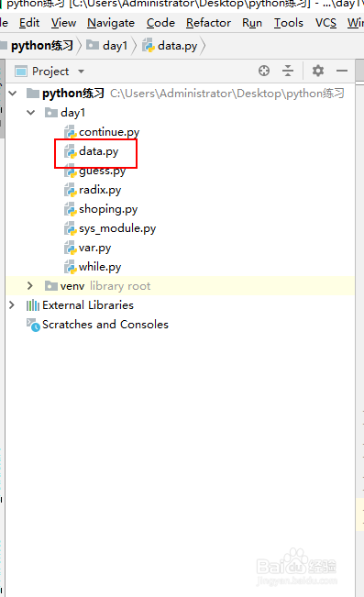Image resolution: width=364 pixels, height=597 pixels.
Task: Select radix.py in project tree
Action: (x=100, y=190)
